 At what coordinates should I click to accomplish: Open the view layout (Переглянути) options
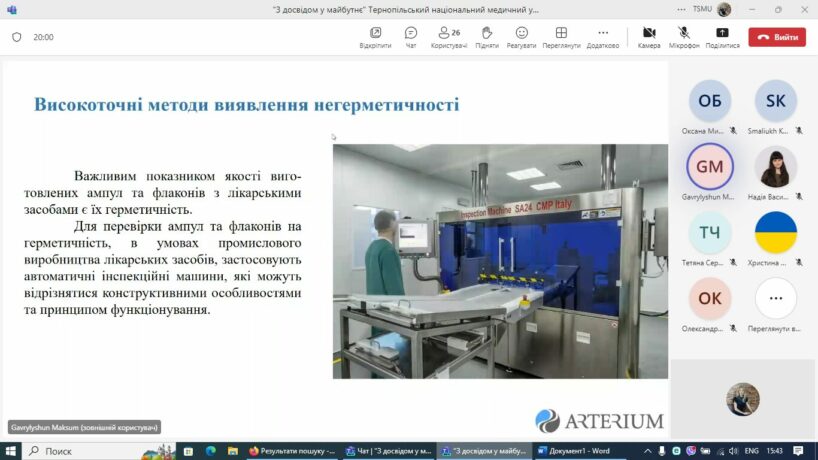(x=561, y=37)
